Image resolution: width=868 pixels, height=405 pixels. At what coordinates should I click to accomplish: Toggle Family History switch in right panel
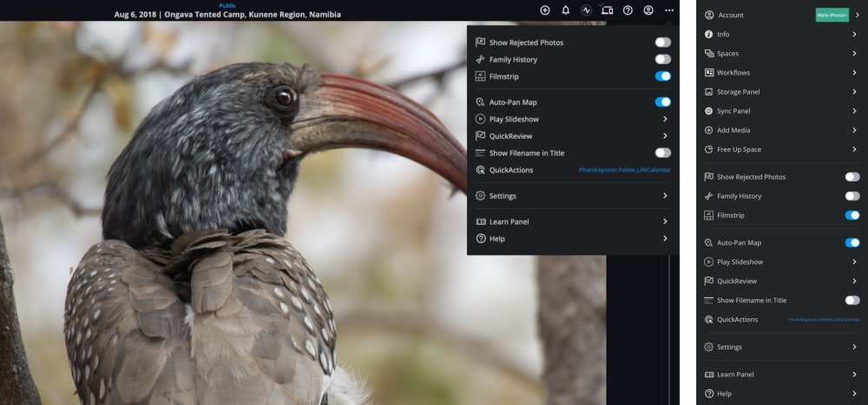tap(852, 196)
